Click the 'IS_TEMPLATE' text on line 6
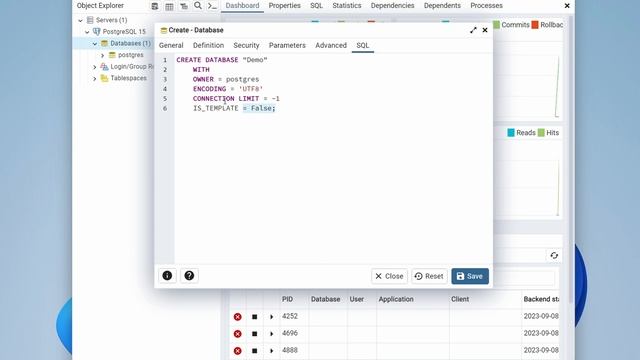This screenshot has height=360, width=640. (216, 108)
